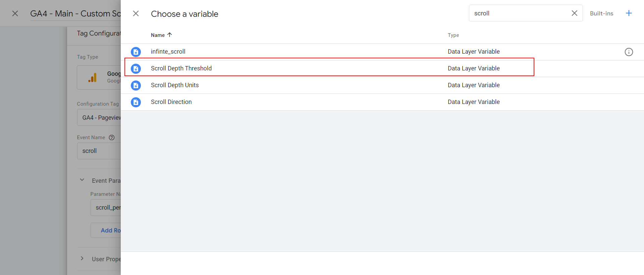Add a new variable with plus icon
Screen dimensions: 644x275
tap(629, 13)
